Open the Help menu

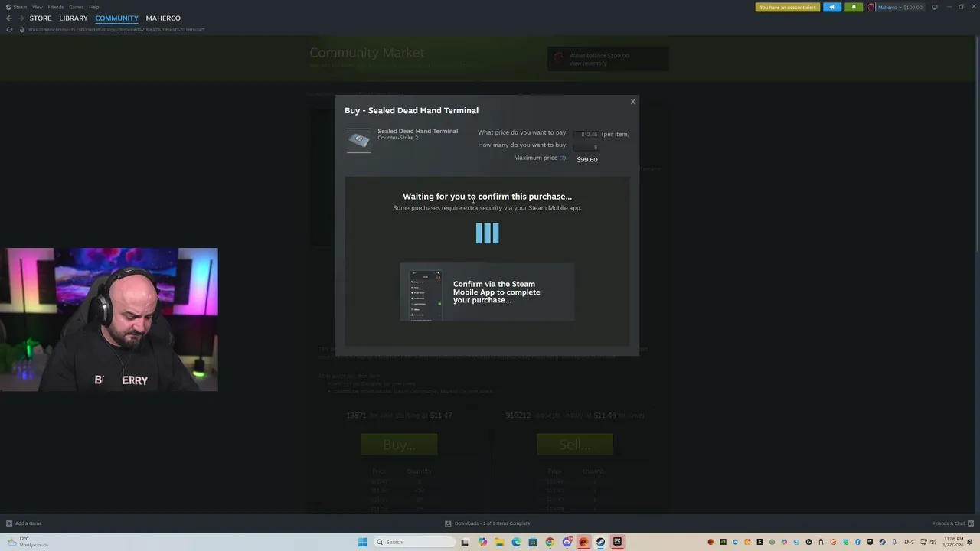pyautogui.click(x=93, y=7)
